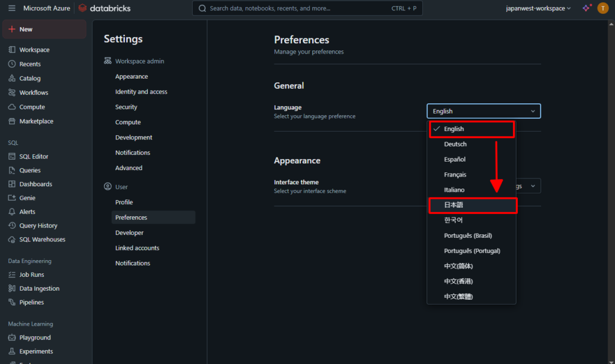Click the New button
Image resolution: width=615 pixels, height=364 pixels.
26,29
